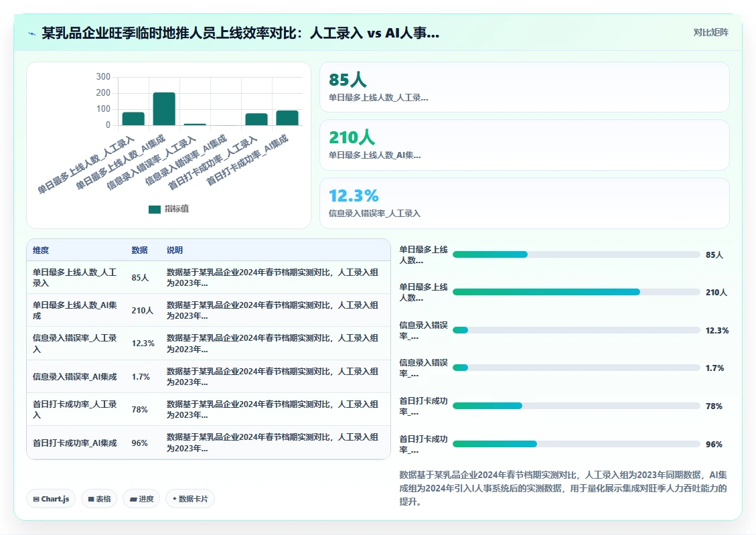Image resolution: width=756 pixels, height=535 pixels.
Task: Toggle the 指标值 legend label
Action: pyautogui.click(x=177, y=209)
